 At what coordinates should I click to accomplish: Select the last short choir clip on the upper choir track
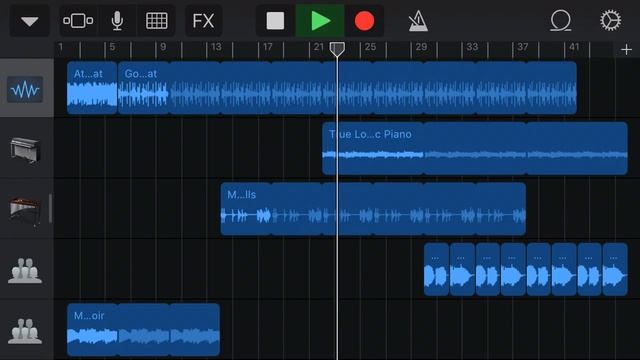[615, 269]
